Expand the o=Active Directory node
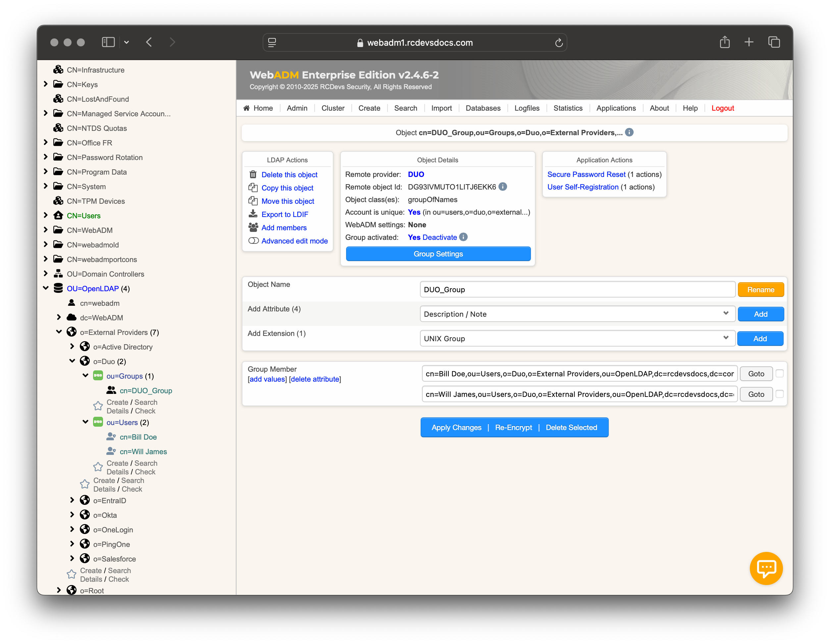Screen dimensions: 830x644 tap(72, 346)
